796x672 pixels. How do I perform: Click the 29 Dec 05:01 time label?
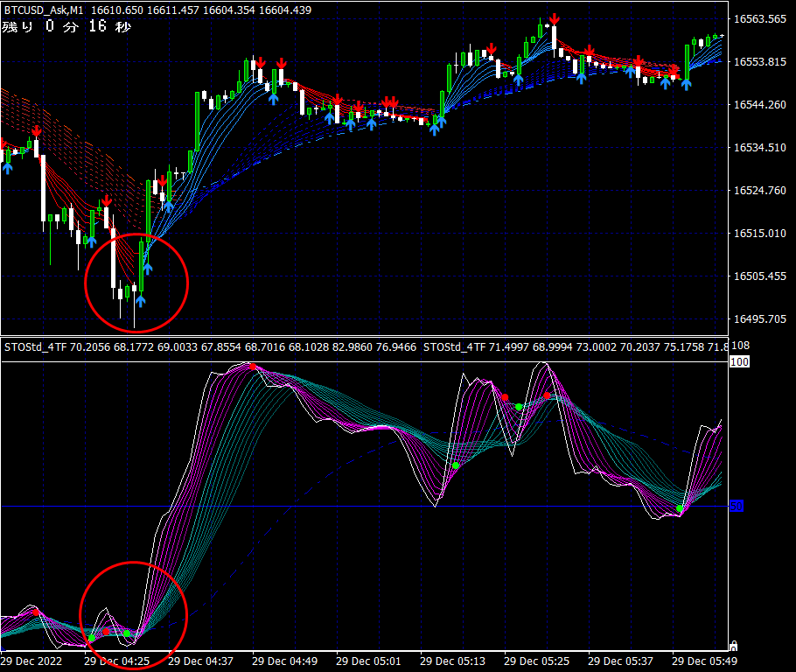(x=368, y=661)
